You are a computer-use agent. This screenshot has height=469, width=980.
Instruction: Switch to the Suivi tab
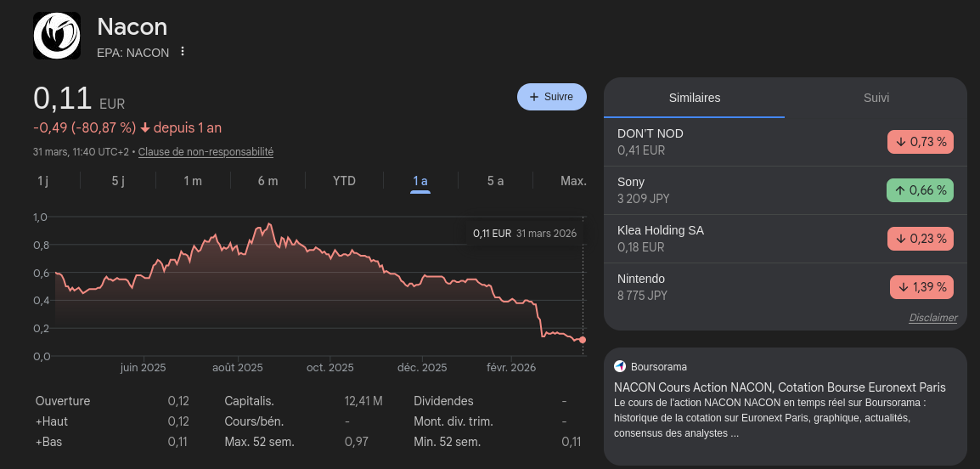click(x=876, y=98)
